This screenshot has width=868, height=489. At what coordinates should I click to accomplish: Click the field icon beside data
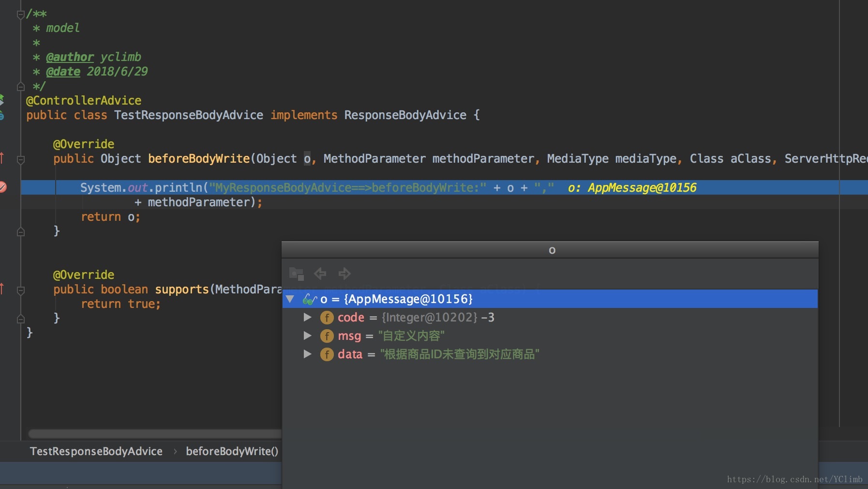[327, 354]
